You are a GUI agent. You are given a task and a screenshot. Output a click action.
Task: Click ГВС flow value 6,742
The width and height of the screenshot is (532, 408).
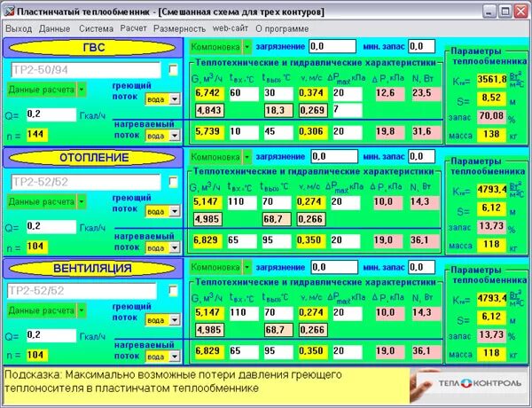click(x=209, y=93)
